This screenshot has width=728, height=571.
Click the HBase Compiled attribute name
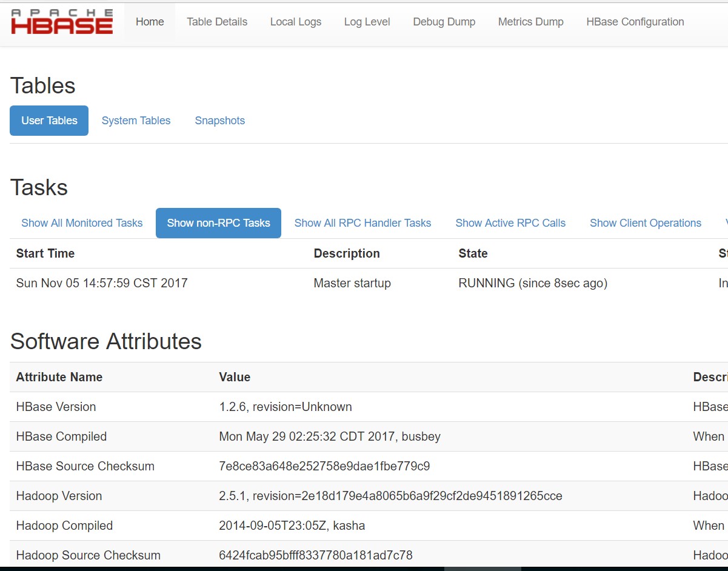(x=61, y=436)
